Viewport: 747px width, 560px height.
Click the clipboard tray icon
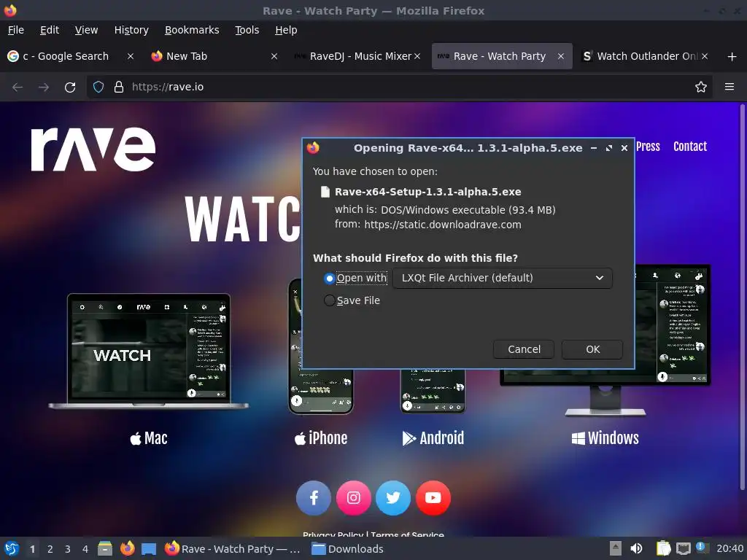point(662,549)
